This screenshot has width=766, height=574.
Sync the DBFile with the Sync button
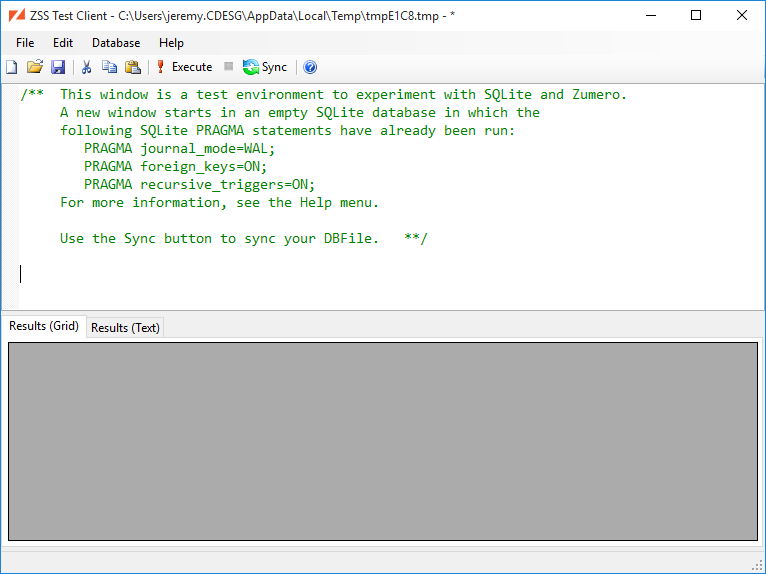(265, 67)
